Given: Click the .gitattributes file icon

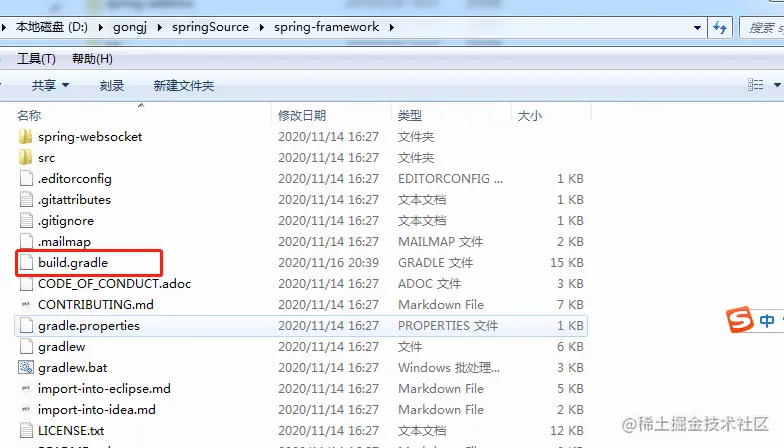Looking at the screenshot, I should tap(26, 200).
